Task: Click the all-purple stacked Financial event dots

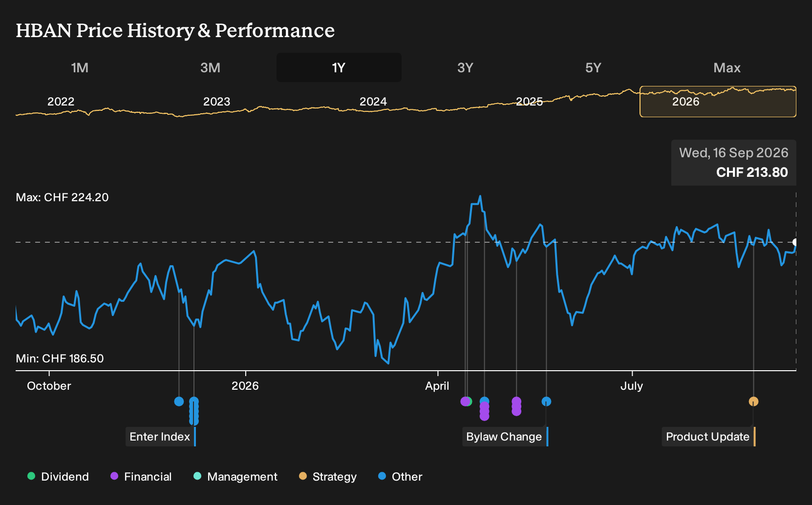Action: pyautogui.click(x=516, y=406)
